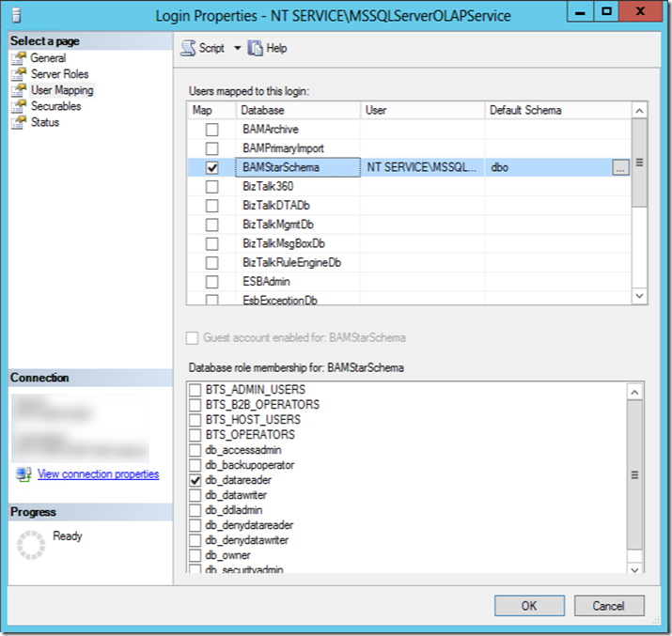Click the Script toolbar button
This screenshot has height=636, width=672.
(x=203, y=48)
